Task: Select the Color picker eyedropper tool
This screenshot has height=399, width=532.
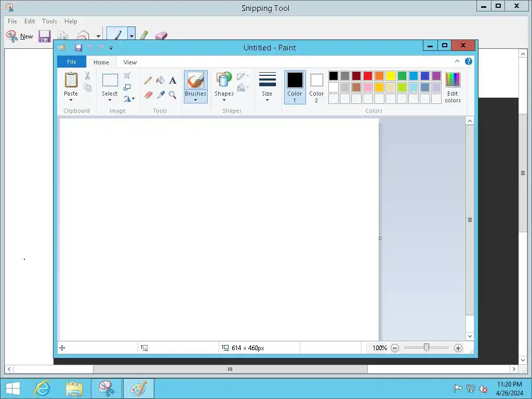Action: [161, 95]
